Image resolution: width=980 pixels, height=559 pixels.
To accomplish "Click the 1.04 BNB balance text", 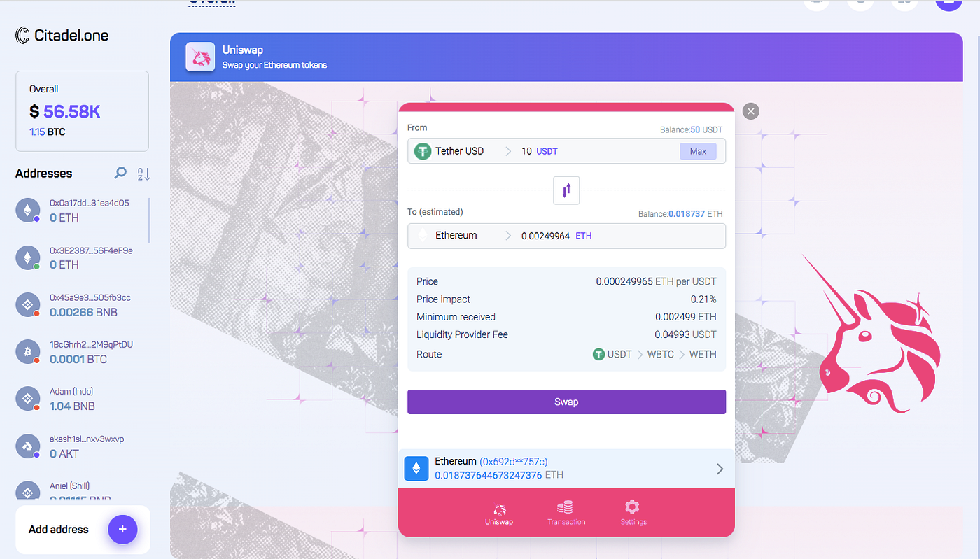I will click(x=72, y=406).
